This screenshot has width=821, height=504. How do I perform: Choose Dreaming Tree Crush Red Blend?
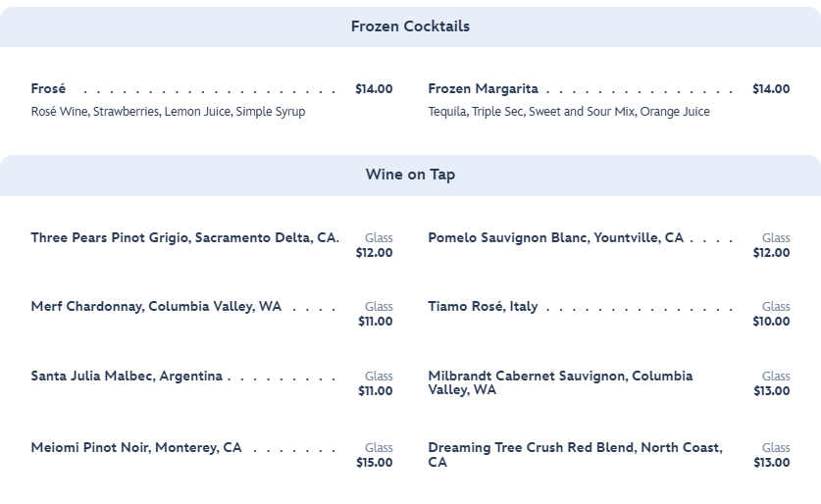pyautogui.click(x=575, y=454)
